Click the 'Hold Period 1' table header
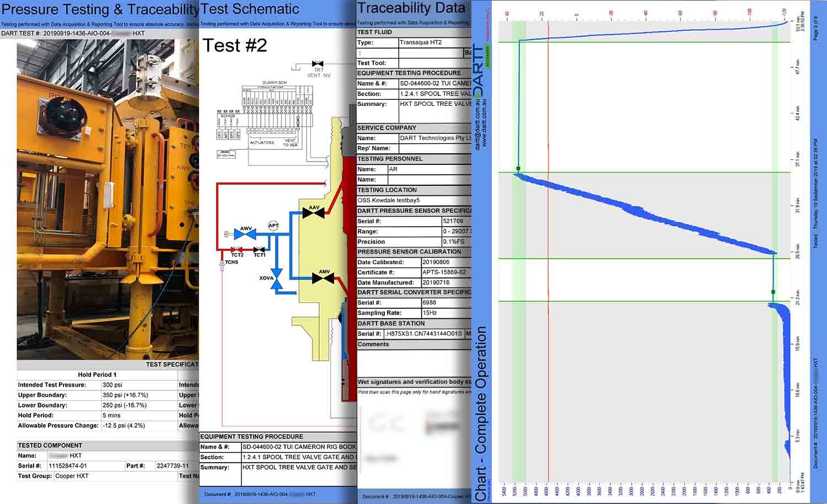The height and width of the screenshot is (504, 827). [97, 374]
